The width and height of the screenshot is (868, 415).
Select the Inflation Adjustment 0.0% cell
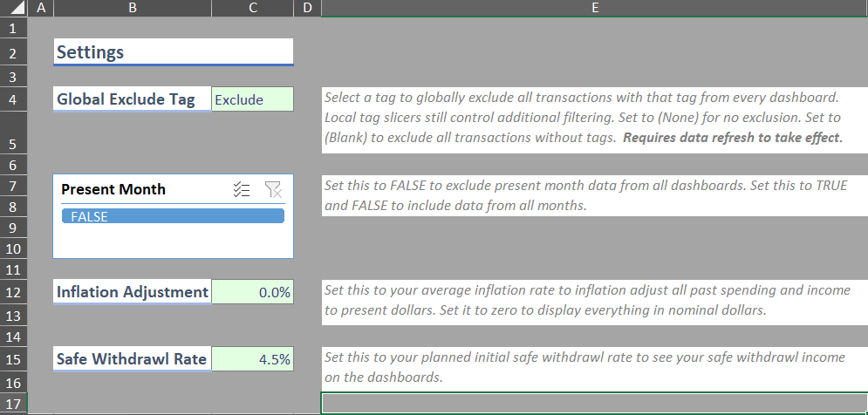pos(252,291)
